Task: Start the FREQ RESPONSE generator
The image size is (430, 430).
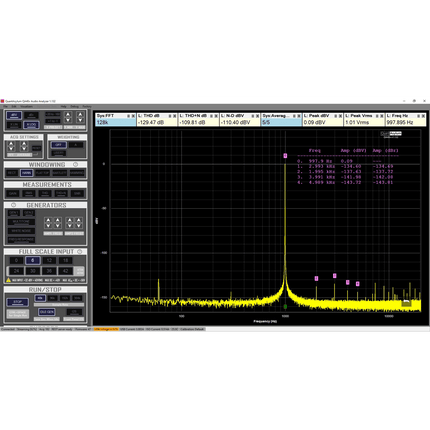Action: 21,240
